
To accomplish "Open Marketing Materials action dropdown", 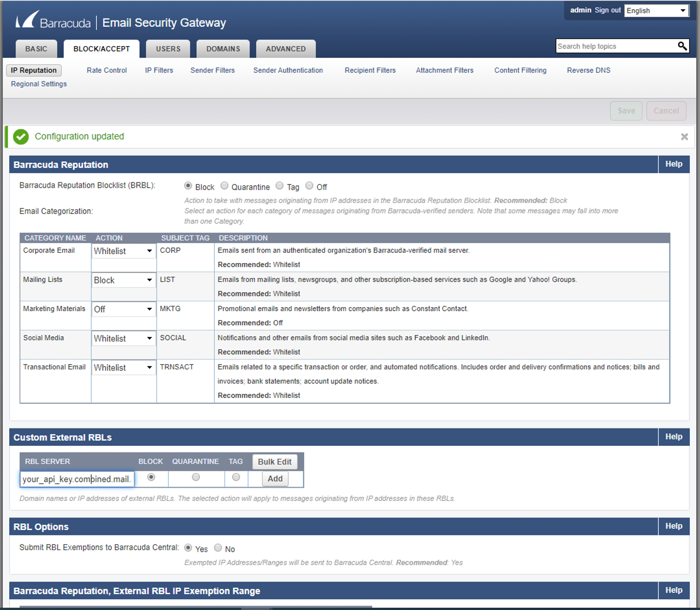I will click(124, 309).
